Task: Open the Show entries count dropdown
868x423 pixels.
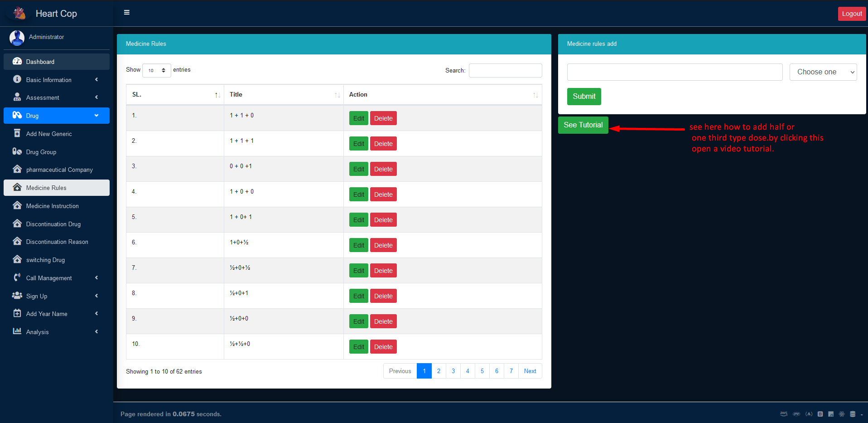Action: pyautogui.click(x=156, y=70)
